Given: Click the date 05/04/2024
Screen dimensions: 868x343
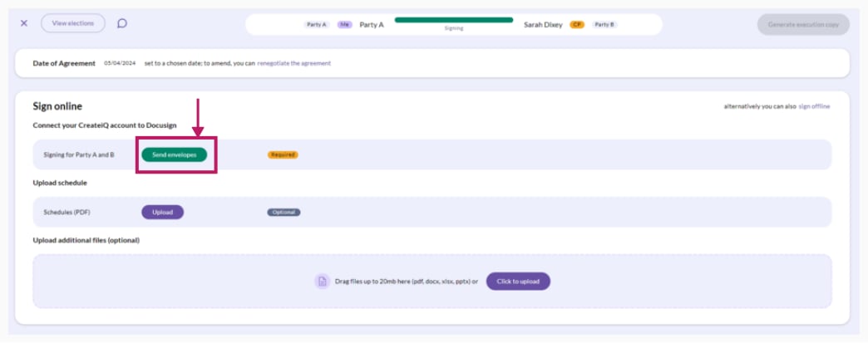Looking at the screenshot, I should click(x=120, y=63).
